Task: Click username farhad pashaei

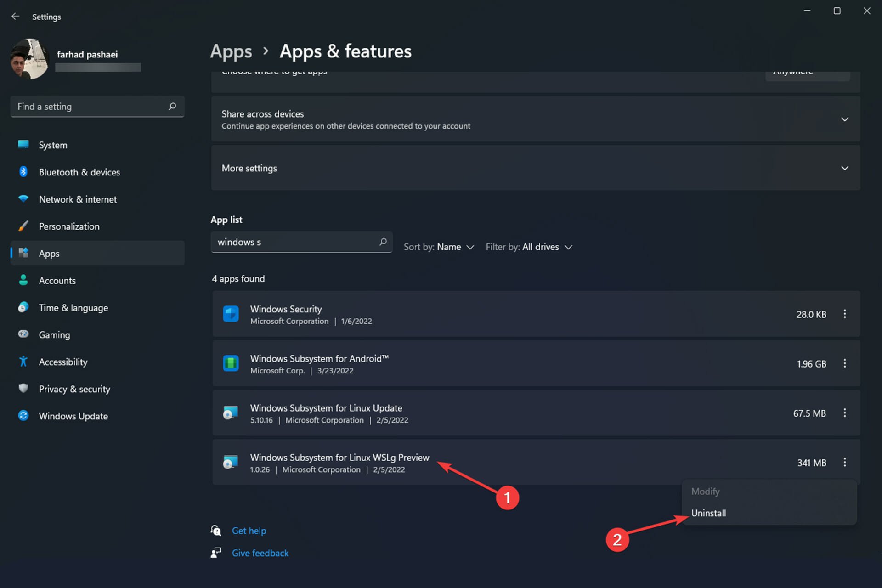Action: point(87,55)
